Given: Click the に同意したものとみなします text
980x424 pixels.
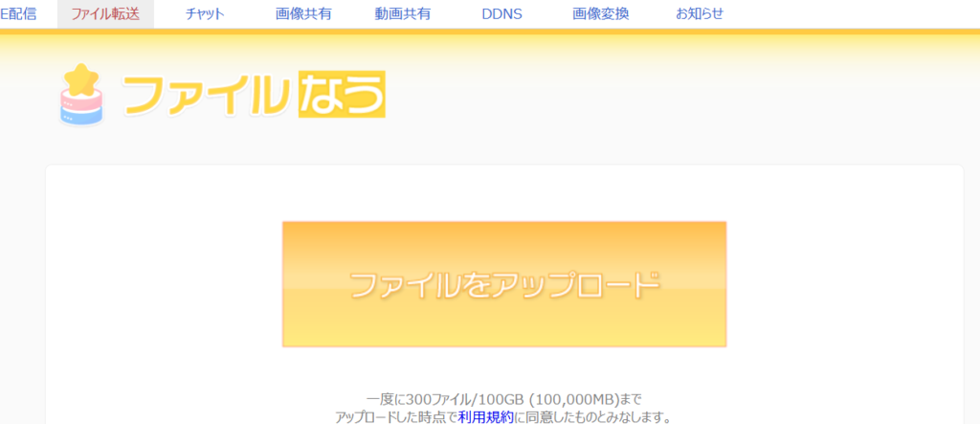Looking at the screenshot, I should (x=593, y=416).
